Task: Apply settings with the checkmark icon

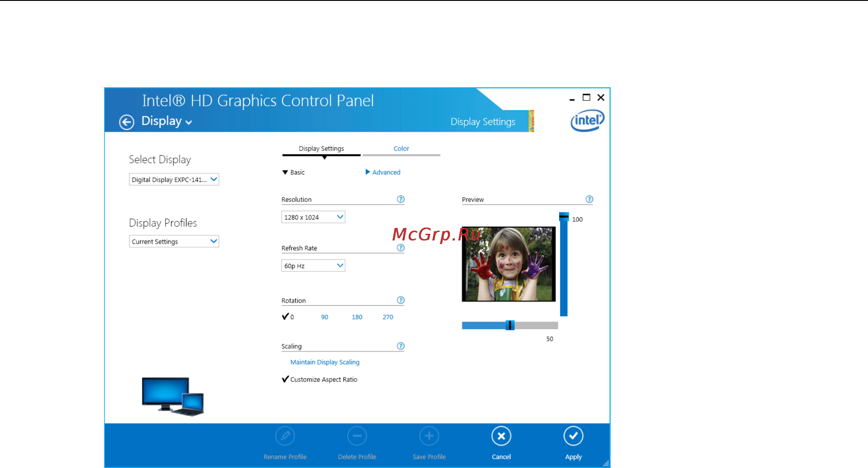Action: click(x=573, y=436)
